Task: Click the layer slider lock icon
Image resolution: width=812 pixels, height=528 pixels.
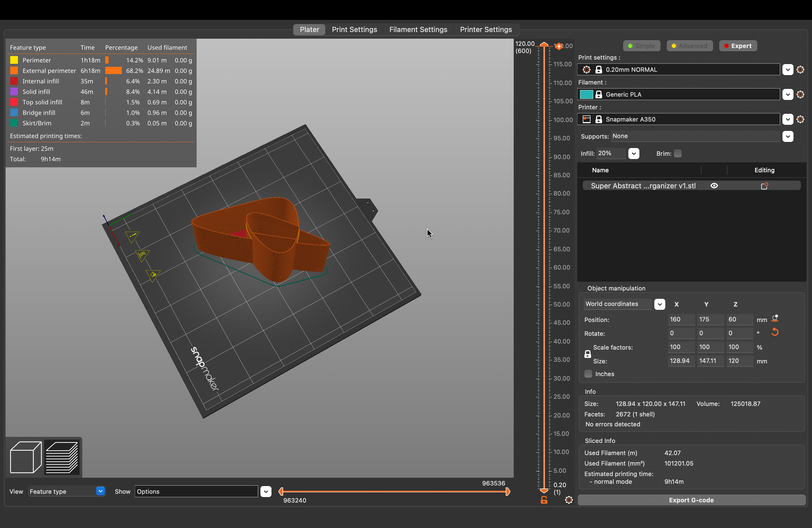Action: tap(544, 500)
